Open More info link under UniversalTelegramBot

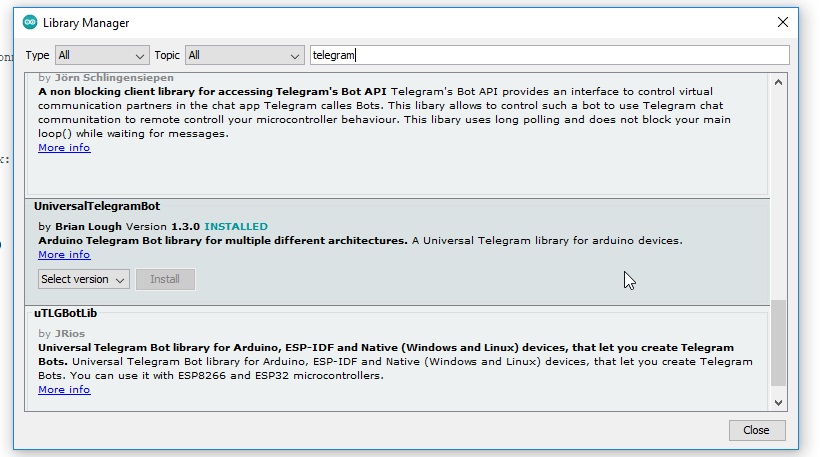pos(64,255)
